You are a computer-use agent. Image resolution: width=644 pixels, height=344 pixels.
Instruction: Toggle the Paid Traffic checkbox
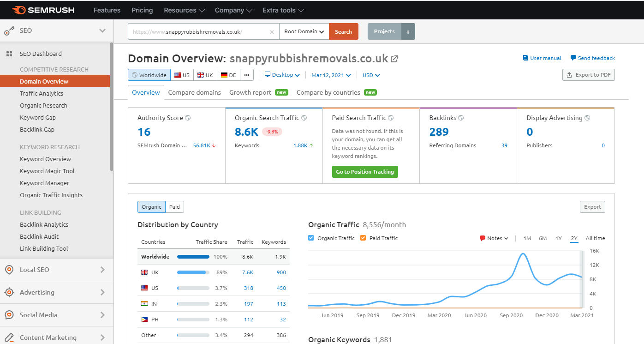point(363,238)
